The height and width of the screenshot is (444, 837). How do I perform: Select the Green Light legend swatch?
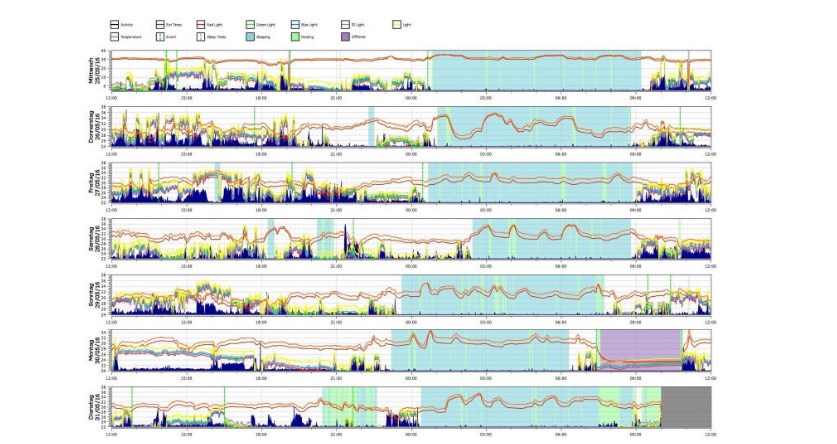tap(250, 25)
